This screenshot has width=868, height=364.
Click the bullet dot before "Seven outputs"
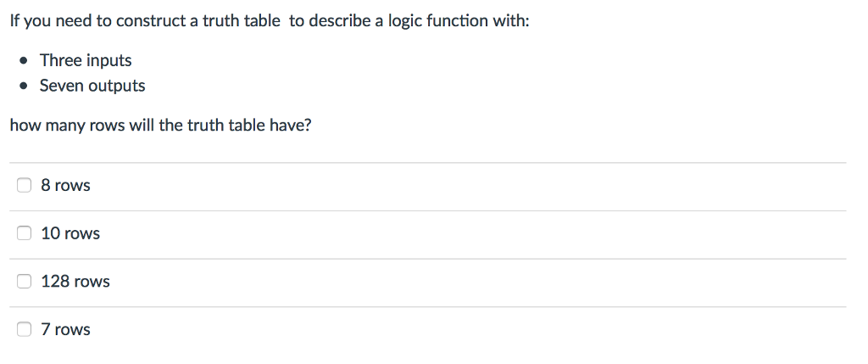tap(23, 87)
